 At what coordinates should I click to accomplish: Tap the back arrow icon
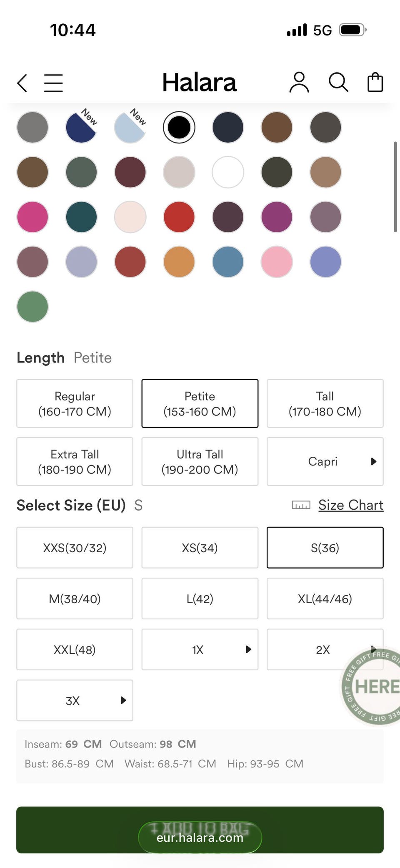(x=22, y=83)
